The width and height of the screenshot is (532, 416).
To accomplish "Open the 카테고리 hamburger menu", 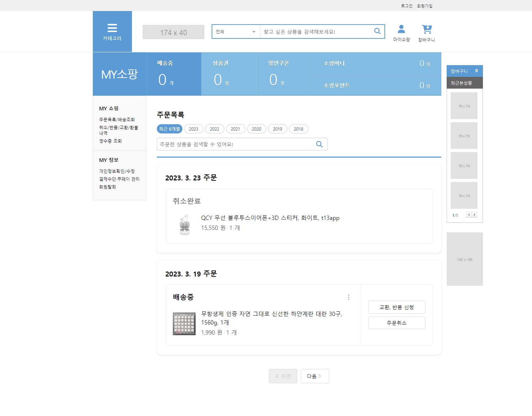I will (x=112, y=31).
